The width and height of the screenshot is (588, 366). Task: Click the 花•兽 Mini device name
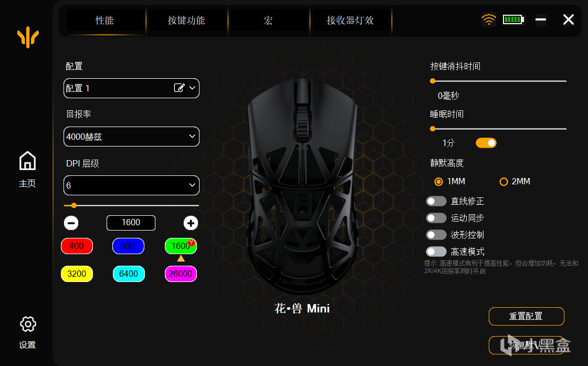point(302,309)
